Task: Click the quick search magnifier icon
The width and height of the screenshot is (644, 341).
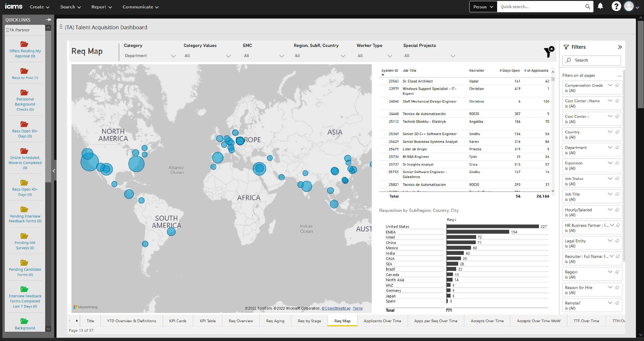Action: click(x=587, y=7)
